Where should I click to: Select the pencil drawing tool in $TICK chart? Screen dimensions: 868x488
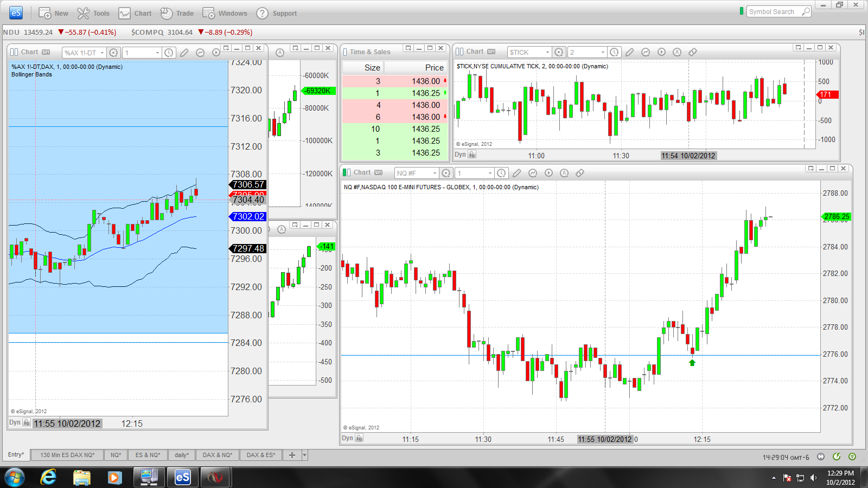[x=630, y=52]
